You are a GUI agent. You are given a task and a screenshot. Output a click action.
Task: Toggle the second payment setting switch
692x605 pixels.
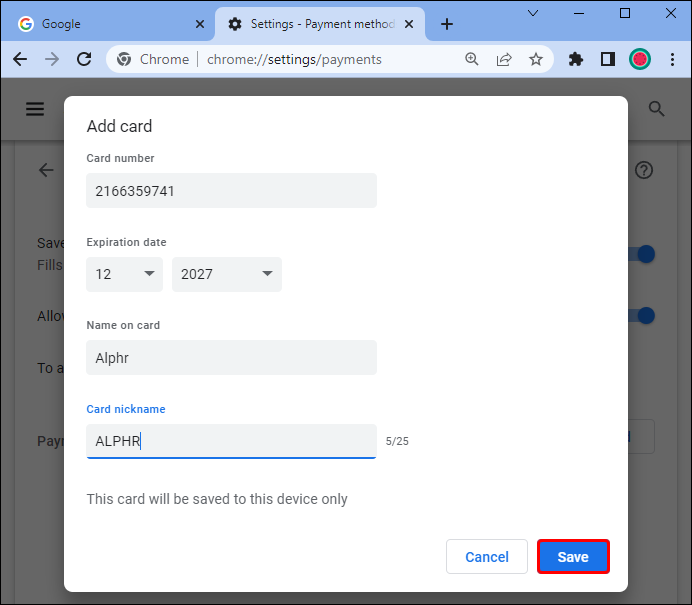(x=643, y=316)
